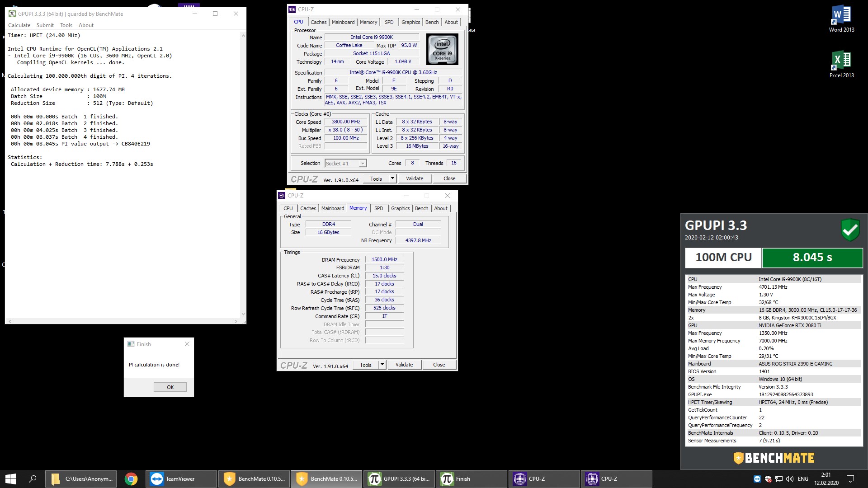Switch to Bench tab in upper CPU-Z
Image resolution: width=868 pixels, height=488 pixels.
click(432, 22)
